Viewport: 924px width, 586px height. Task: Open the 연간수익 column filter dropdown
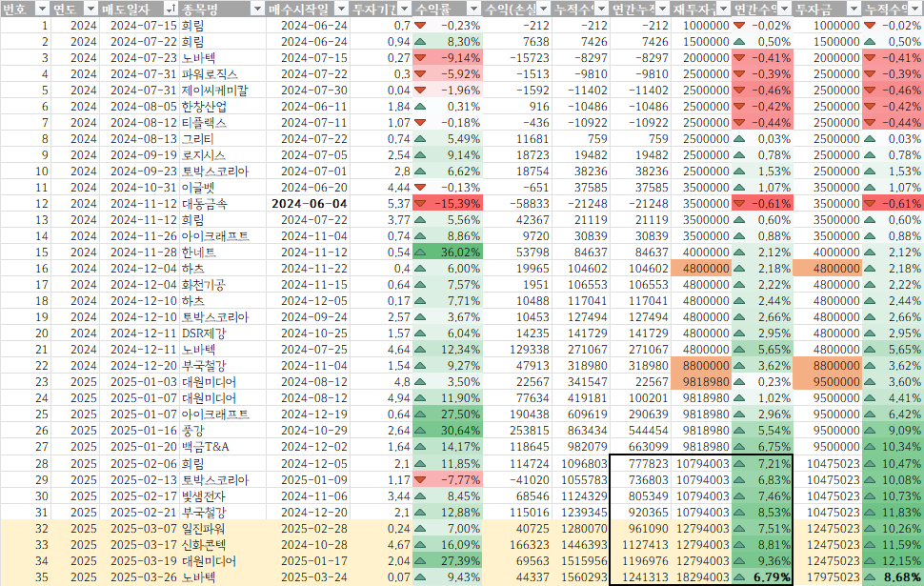click(x=784, y=9)
